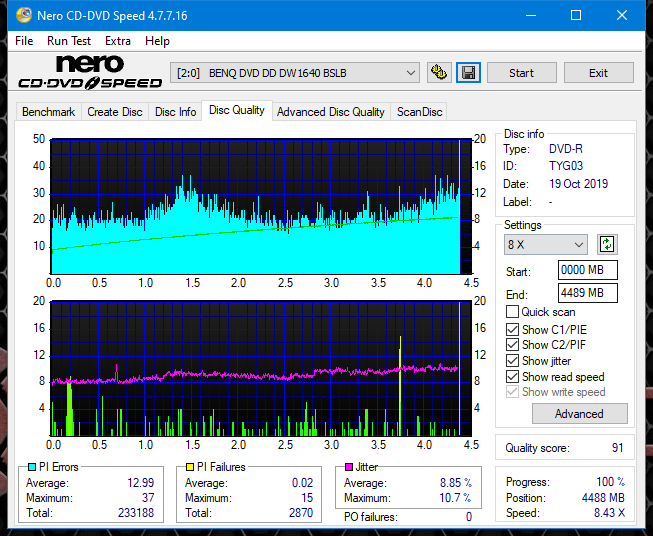
Task: Click the magenta Jitter color swatch
Action: coord(349,467)
